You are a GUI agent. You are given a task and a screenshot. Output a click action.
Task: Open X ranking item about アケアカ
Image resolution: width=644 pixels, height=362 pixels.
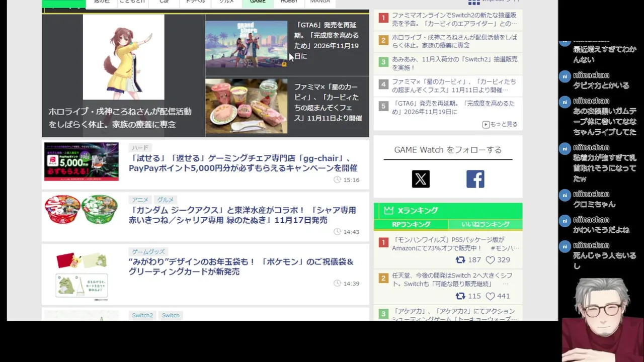coord(454,315)
